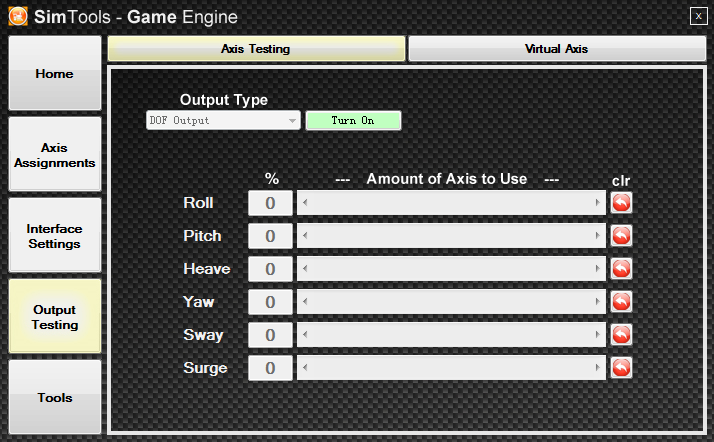Viewport: 714px width, 442px height.
Task: Reset Yaw axis via red clr icon
Action: pyautogui.click(x=621, y=302)
